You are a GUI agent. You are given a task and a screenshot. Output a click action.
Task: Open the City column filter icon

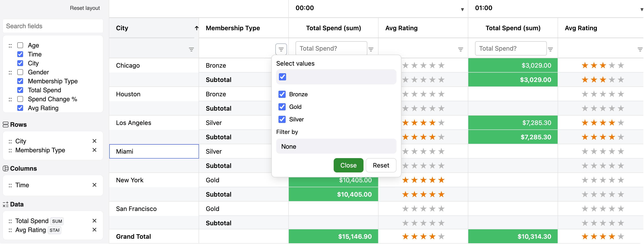(x=191, y=49)
